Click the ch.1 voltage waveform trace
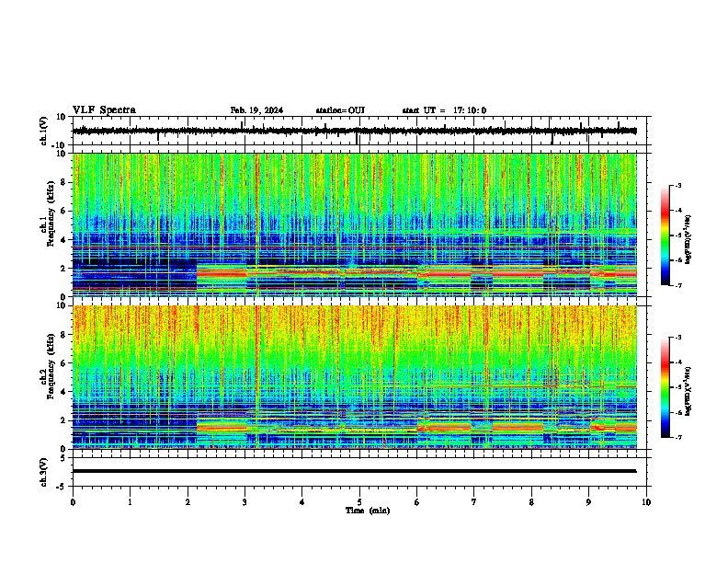Image resolution: width=728 pixels, height=563 pixels. point(354,131)
